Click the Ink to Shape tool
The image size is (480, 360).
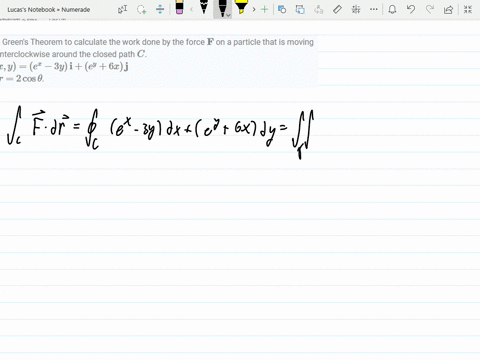(300, 9)
